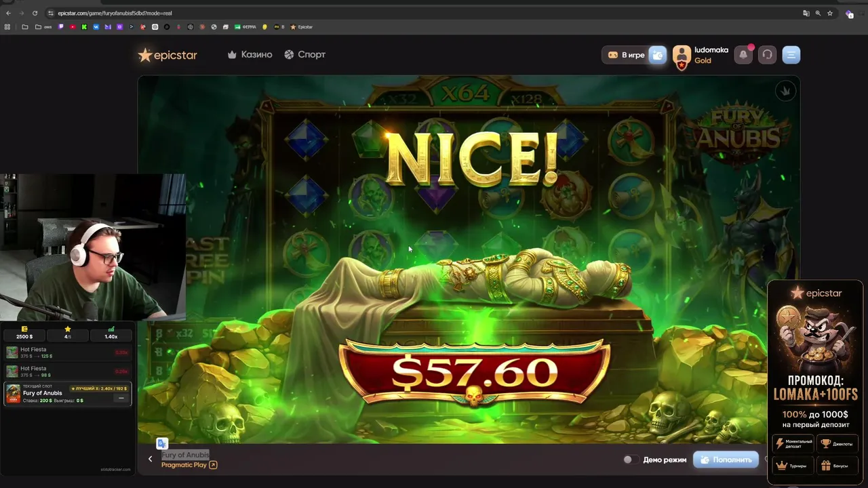This screenshot has height=488, width=868.
Task: Bookmark this page with the star icon
Action: (x=829, y=13)
